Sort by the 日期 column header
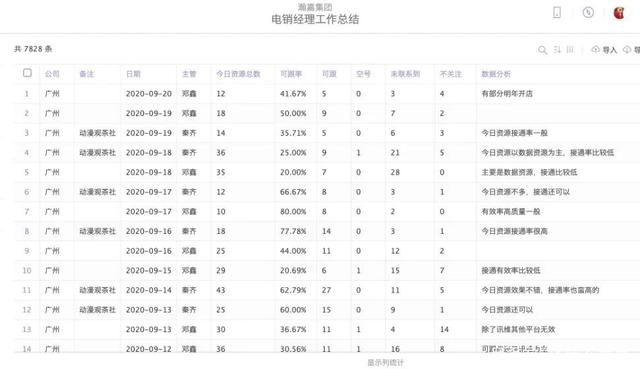 [x=133, y=74]
